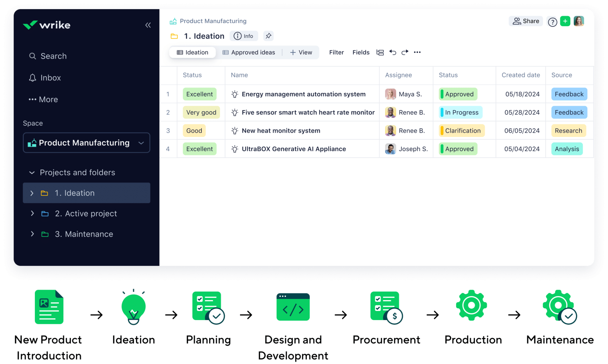Click the pin icon next to the Info button
This screenshot has width=608, height=364.
(x=268, y=36)
